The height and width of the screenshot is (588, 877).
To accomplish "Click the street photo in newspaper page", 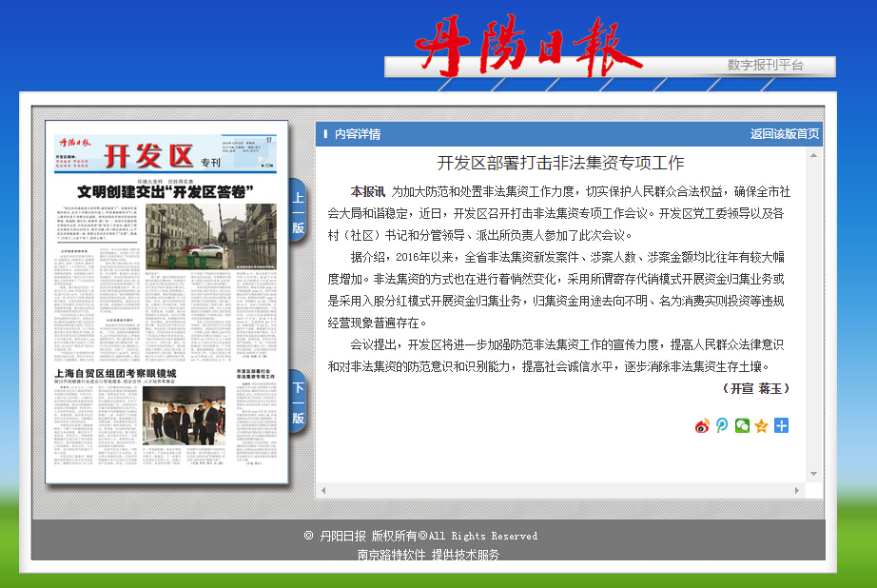I will [212, 235].
